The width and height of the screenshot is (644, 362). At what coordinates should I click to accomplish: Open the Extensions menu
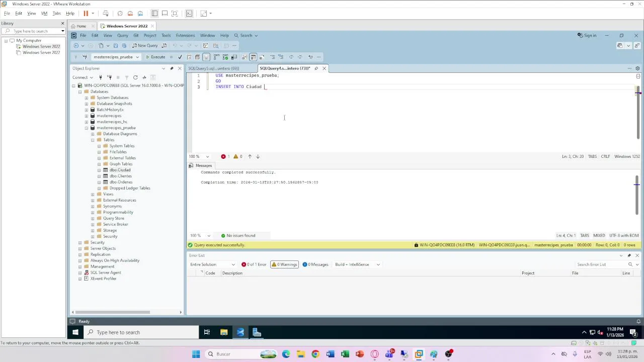185,36
